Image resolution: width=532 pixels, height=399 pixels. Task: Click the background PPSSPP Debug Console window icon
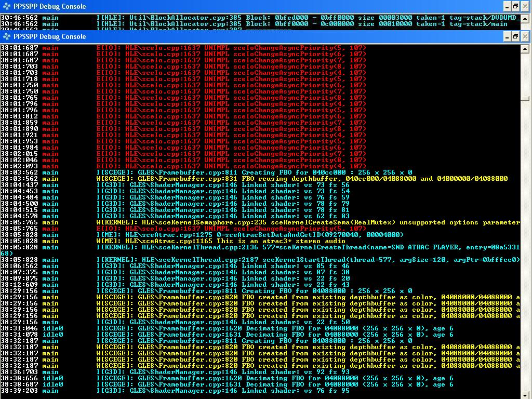(x=7, y=6)
